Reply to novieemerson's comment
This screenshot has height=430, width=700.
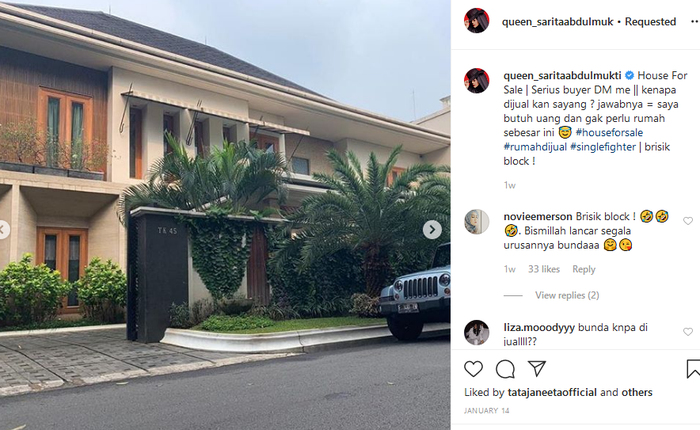click(x=584, y=269)
